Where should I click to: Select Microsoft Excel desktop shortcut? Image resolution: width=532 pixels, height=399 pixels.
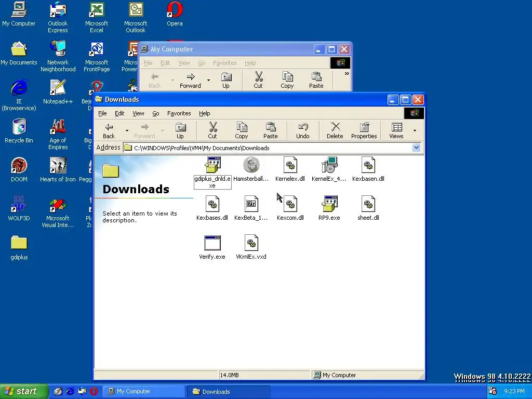coord(97,18)
